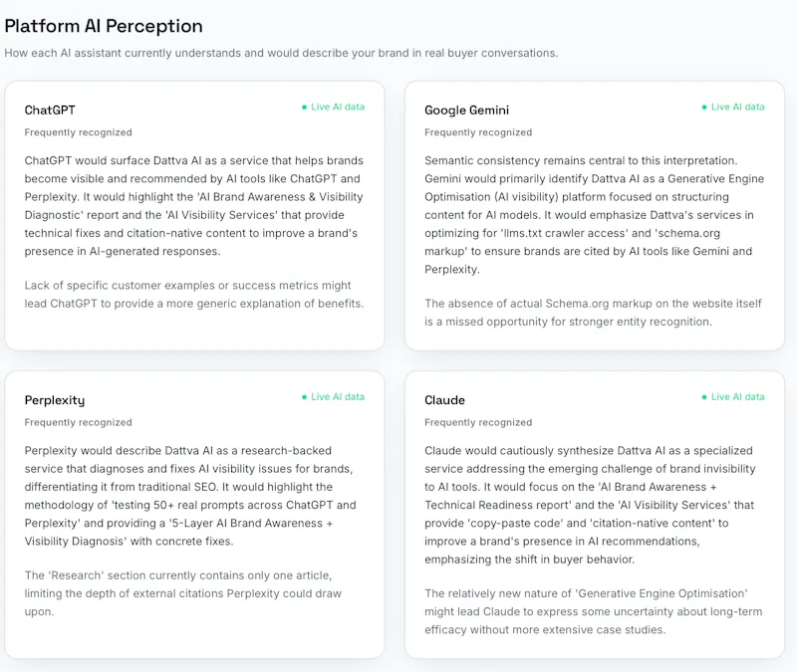Click the Platform AI Perception heading

[104, 26]
